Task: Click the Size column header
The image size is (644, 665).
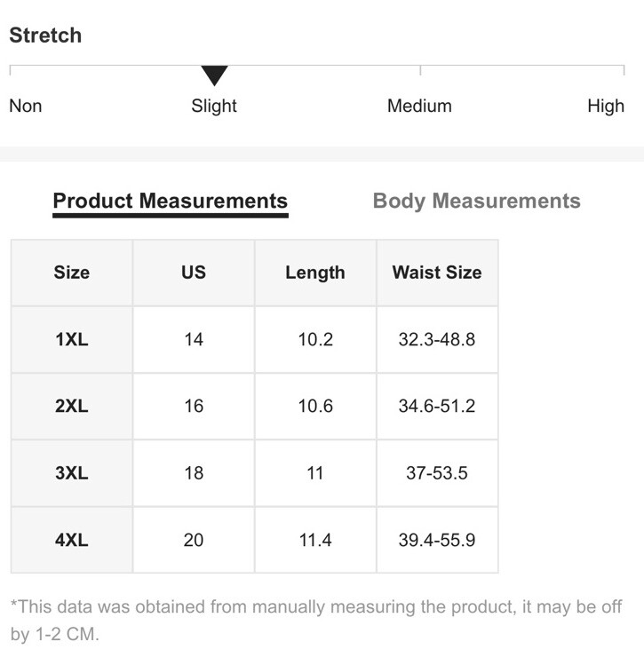Action: point(72,273)
